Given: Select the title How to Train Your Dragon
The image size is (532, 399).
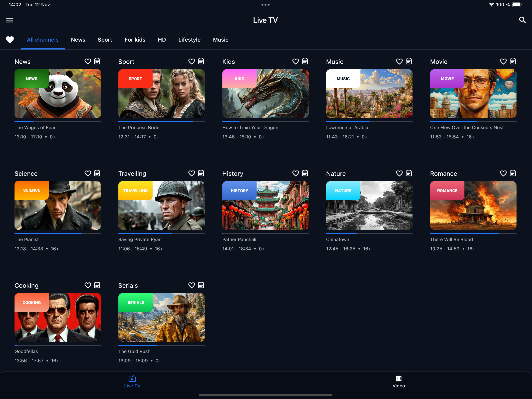Looking at the screenshot, I should tap(250, 127).
